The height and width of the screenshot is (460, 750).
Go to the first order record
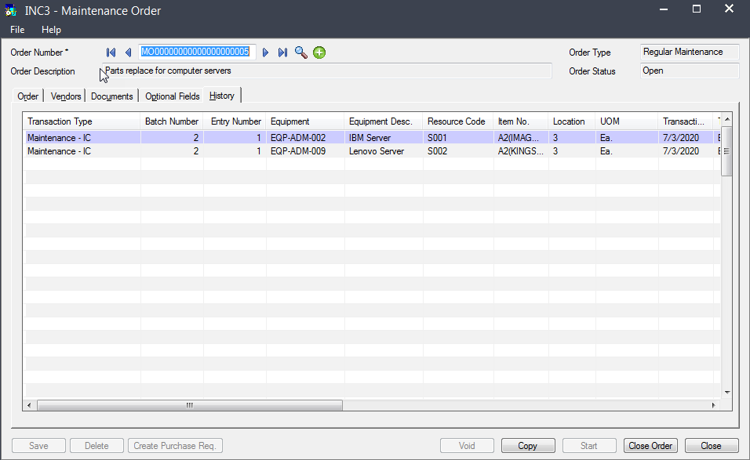[111, 52]
